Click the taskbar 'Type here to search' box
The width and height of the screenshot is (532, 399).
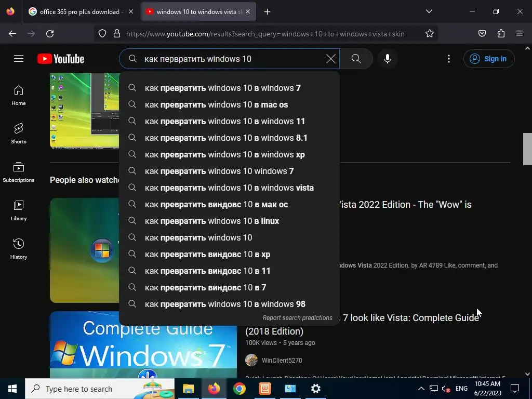point(100,389)
